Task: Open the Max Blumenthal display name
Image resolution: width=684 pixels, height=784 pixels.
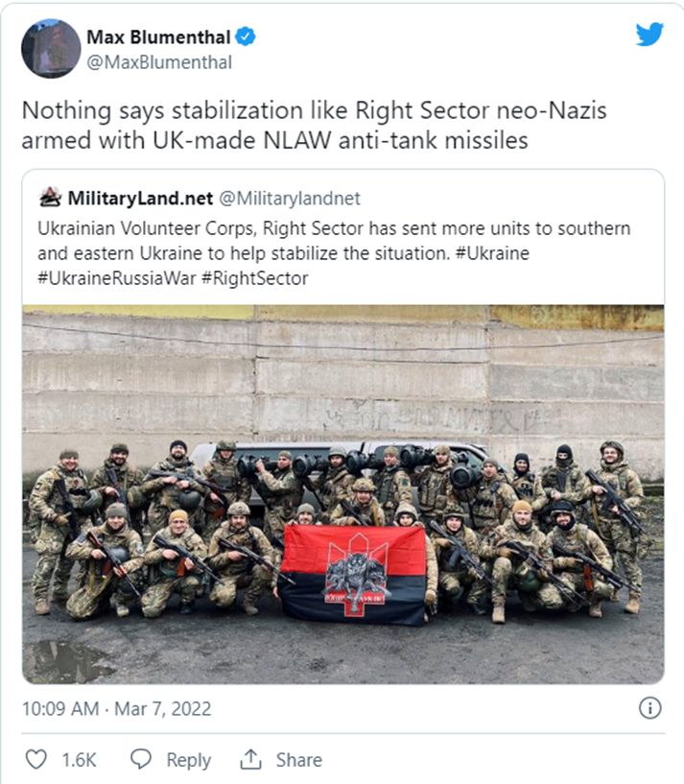Action: [x=158, y=37]
